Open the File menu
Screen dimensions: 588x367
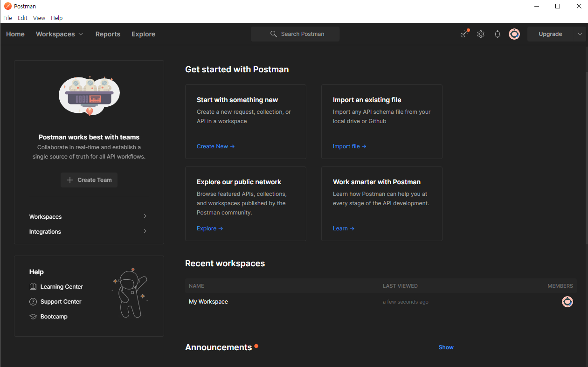coord(7,18)
